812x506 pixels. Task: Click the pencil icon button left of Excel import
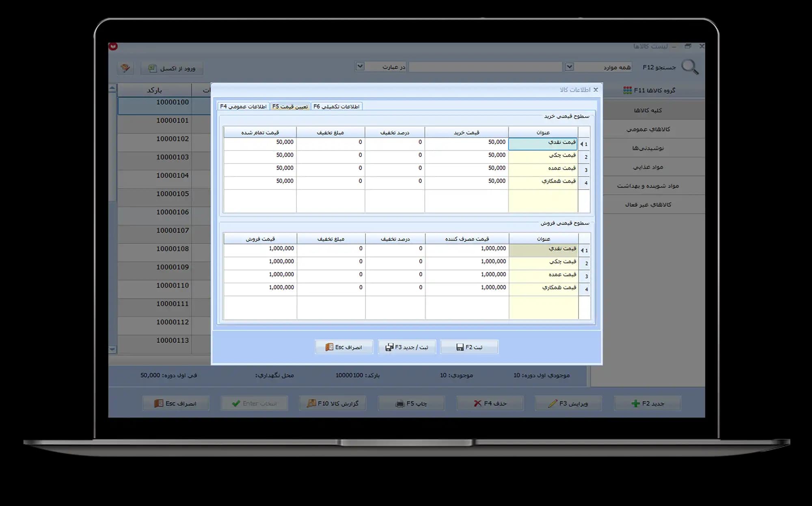[x=125, y=68]
